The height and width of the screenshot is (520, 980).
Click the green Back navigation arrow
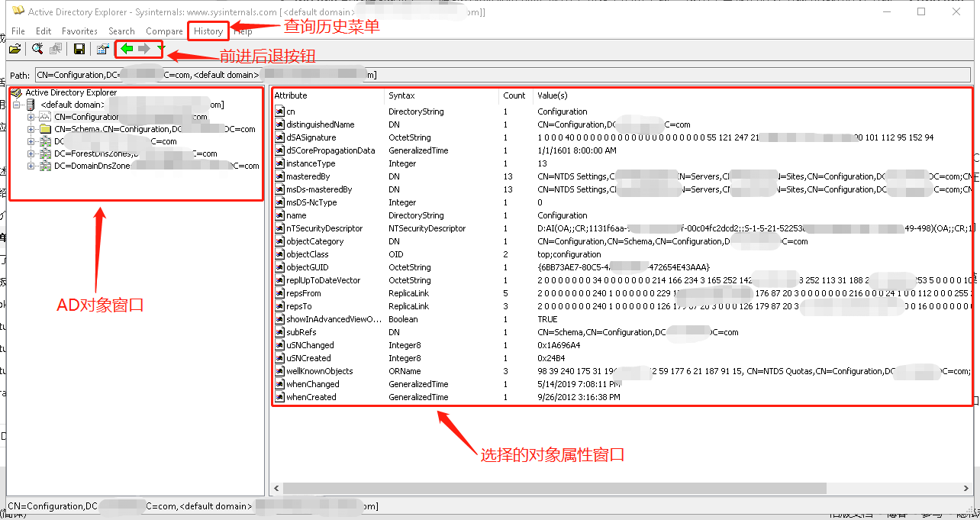pyautogui.click(x=127, y=48)
